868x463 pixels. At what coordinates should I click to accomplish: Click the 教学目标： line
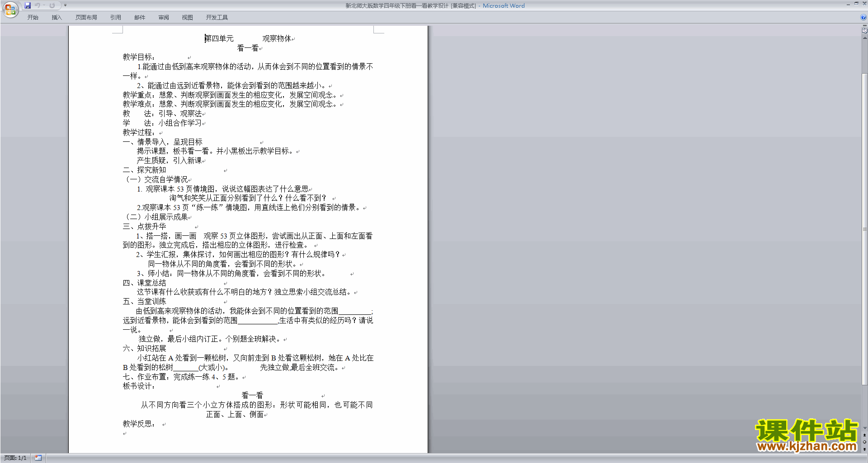[139, 57]
